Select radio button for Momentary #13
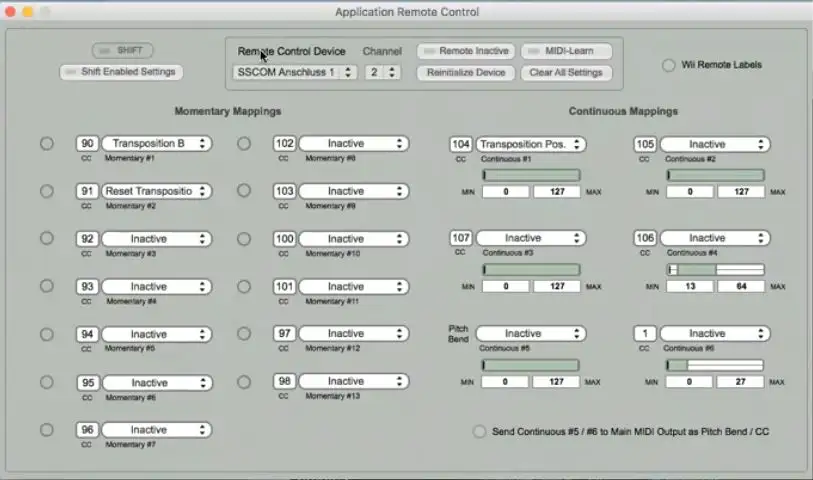The image size is (813, 480). [244, 382]
